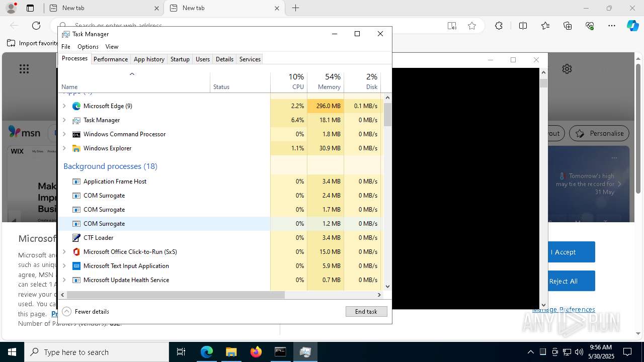Open Edge browser essentials heart icon
Viewport: 644px width, 362px height.
[590, 26]
